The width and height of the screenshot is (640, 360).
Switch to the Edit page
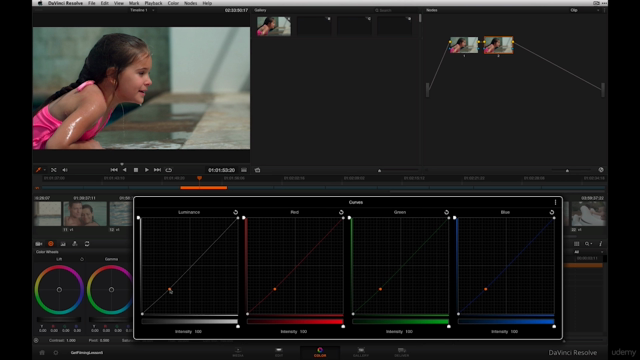click(x=279, y=352)
